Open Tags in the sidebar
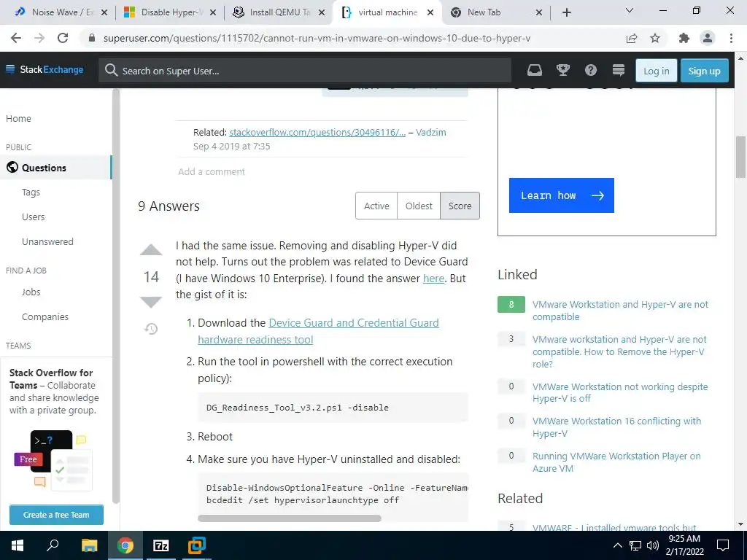The width and height of the screenshot is (747, 560). [31, 192]
